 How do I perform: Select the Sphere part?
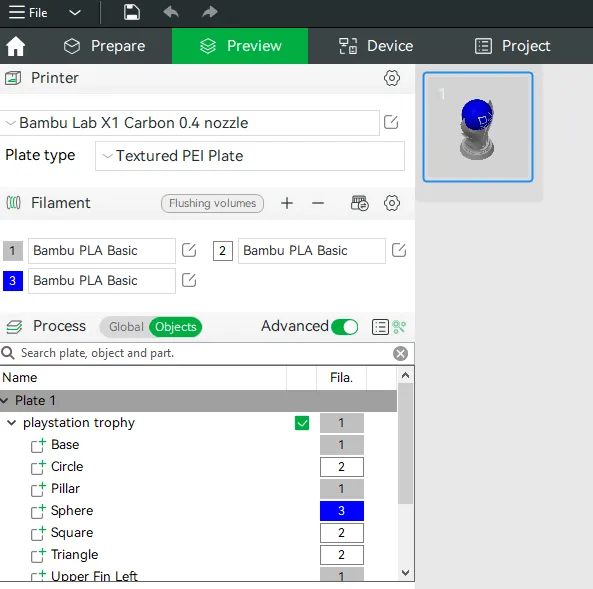pyautogui.click(x=72, y=511)
